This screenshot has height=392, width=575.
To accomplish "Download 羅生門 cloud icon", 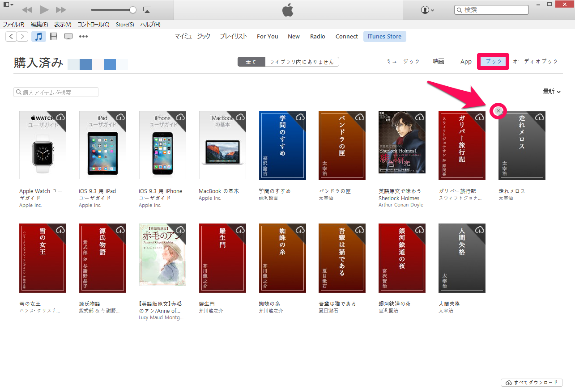I will point(240,230).
